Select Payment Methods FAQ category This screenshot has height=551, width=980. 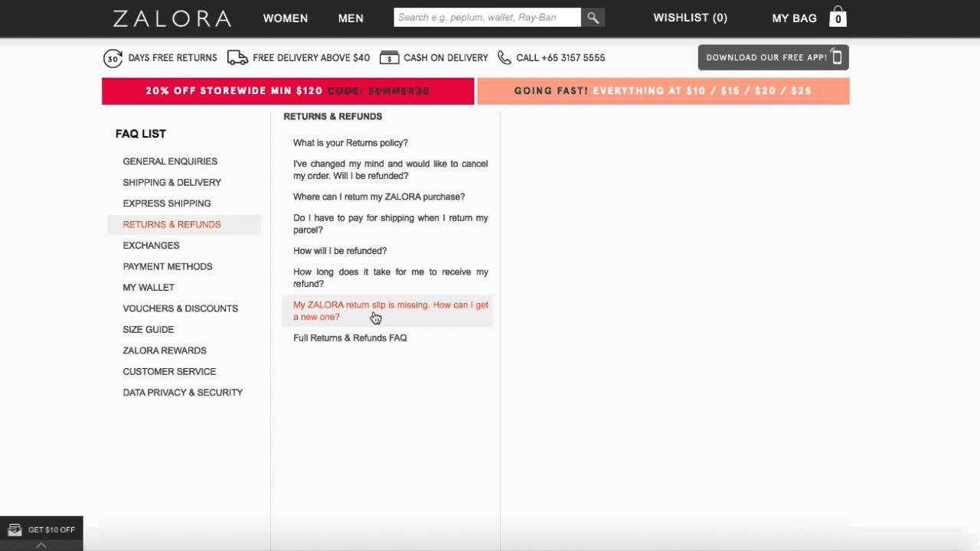coord(167,266)
